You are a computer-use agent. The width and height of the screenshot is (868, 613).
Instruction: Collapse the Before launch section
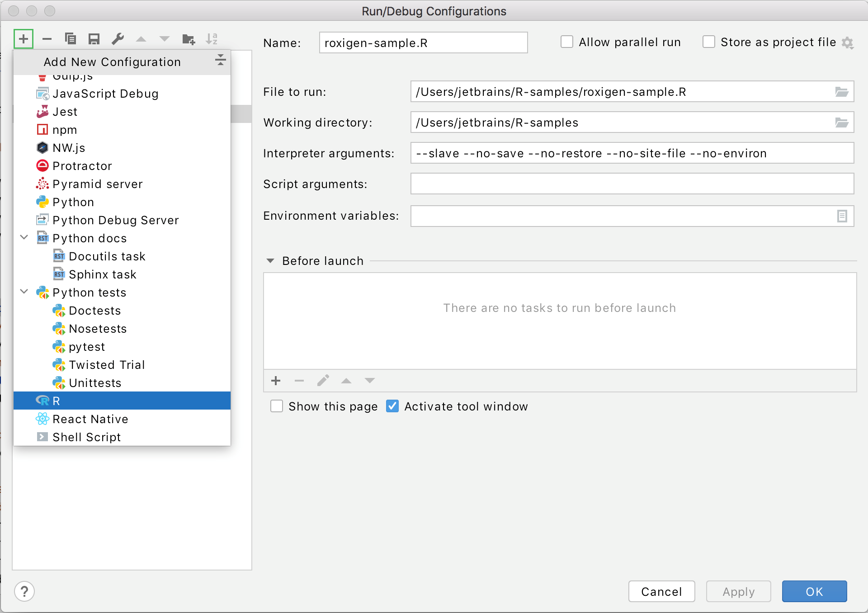click(270, 261)
